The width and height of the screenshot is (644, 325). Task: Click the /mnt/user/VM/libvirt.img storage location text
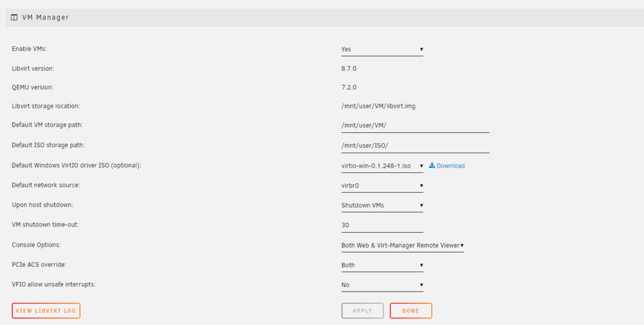point(378,106)
